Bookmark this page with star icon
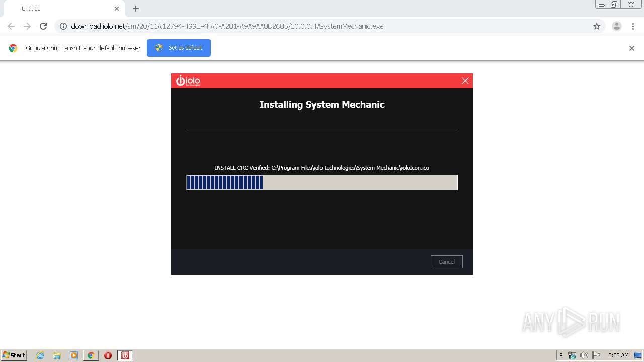 pyautogui.click(x=597, y=26)
